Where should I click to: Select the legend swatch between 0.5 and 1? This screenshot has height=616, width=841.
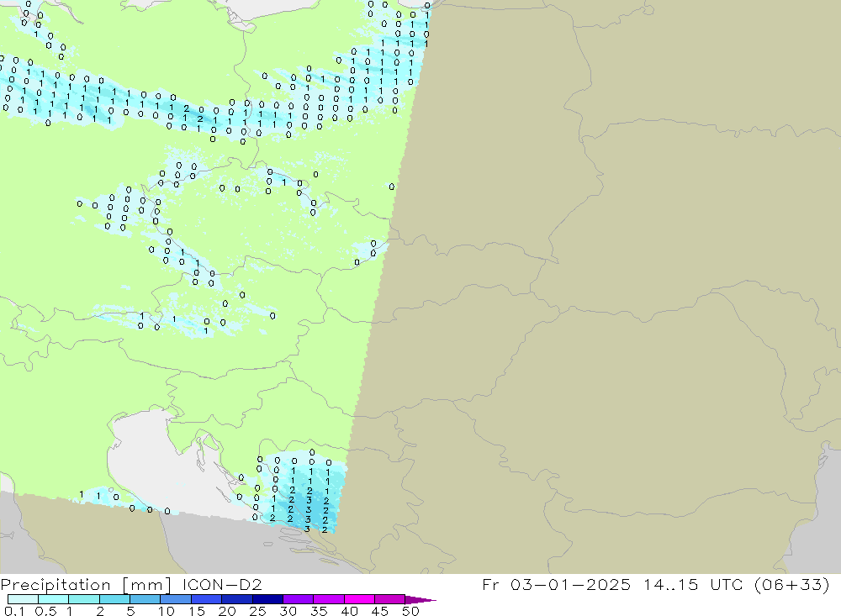tap(54, 599)
